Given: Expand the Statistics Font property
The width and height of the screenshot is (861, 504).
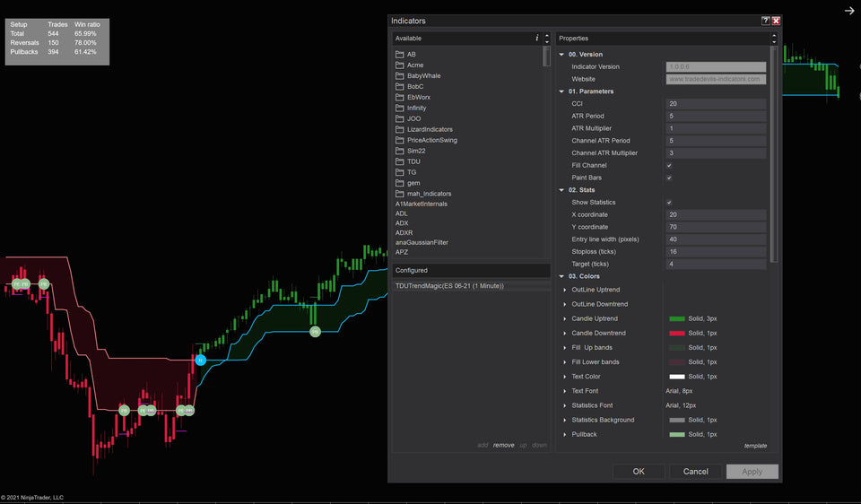Looking at the screenshot, I should [x=565, y=405].
